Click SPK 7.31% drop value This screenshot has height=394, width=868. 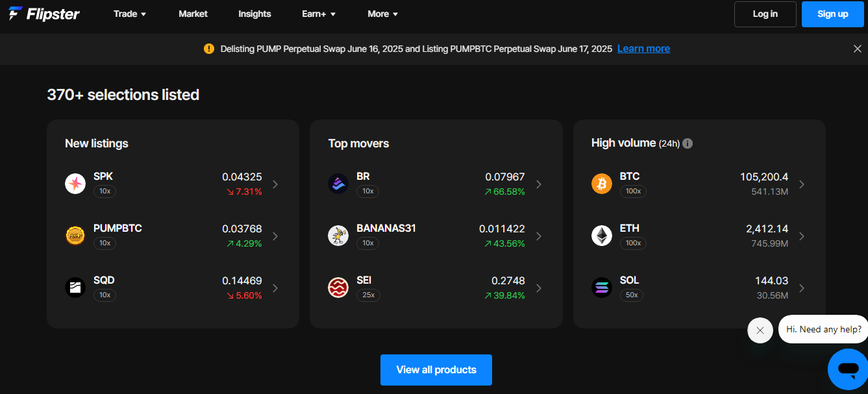tap(244, 191)
